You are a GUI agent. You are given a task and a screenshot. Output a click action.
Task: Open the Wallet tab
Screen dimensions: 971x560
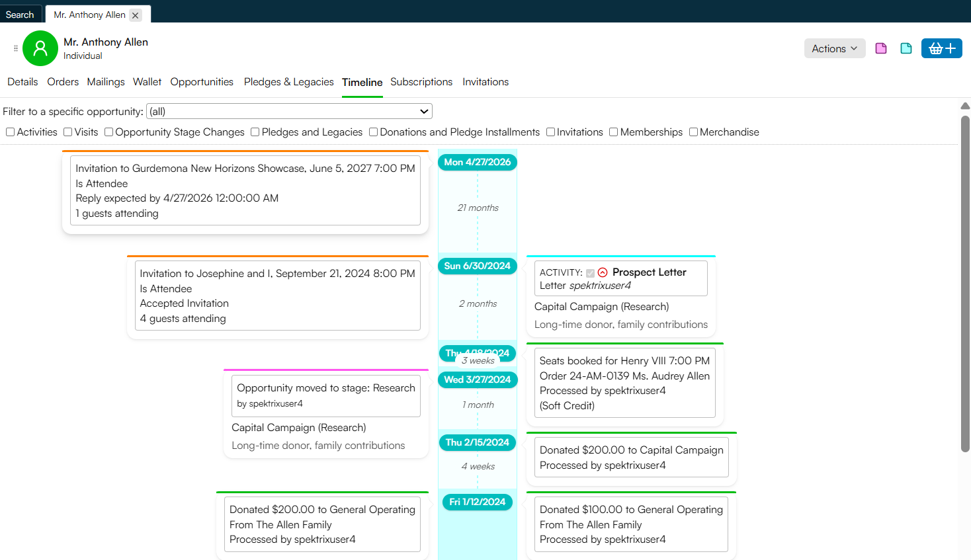[x=147, y=82]
